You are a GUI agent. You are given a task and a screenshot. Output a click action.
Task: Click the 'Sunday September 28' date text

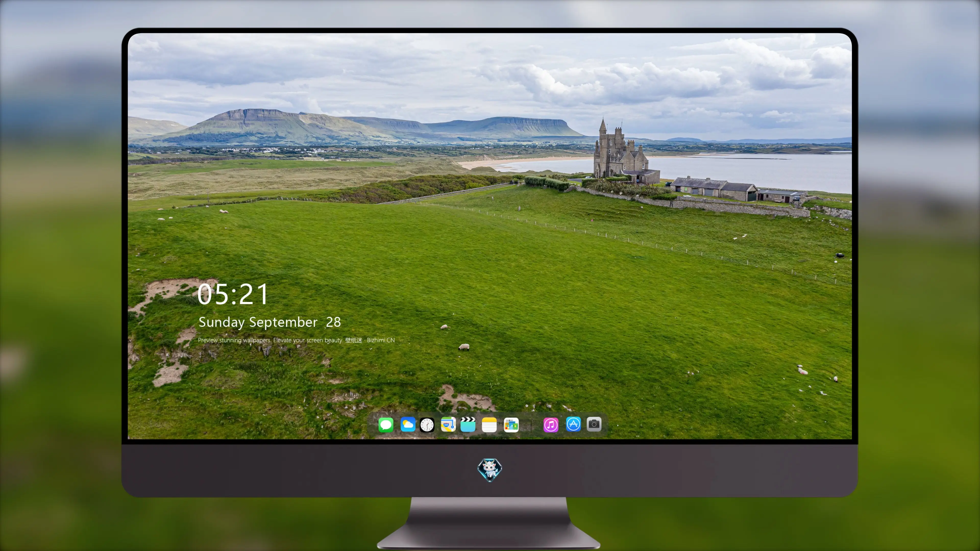[x=270, y=322]
